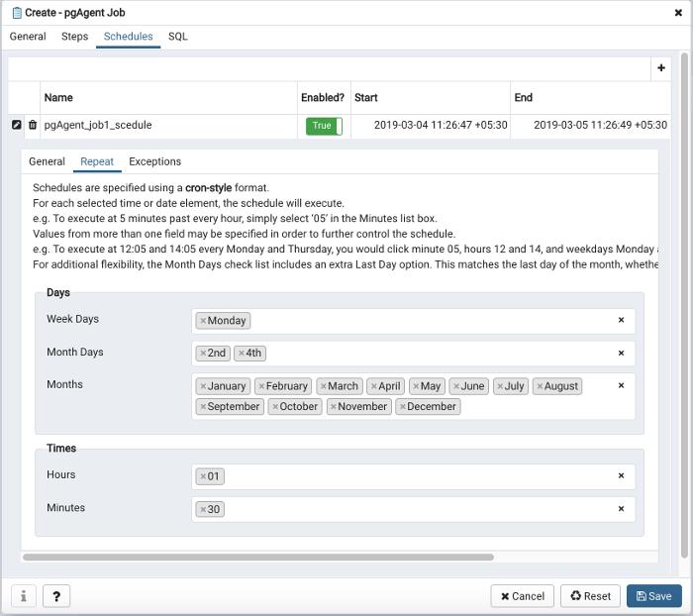Remove Monday tag from Week Days
693x616 pixels.
coord(203,321)
